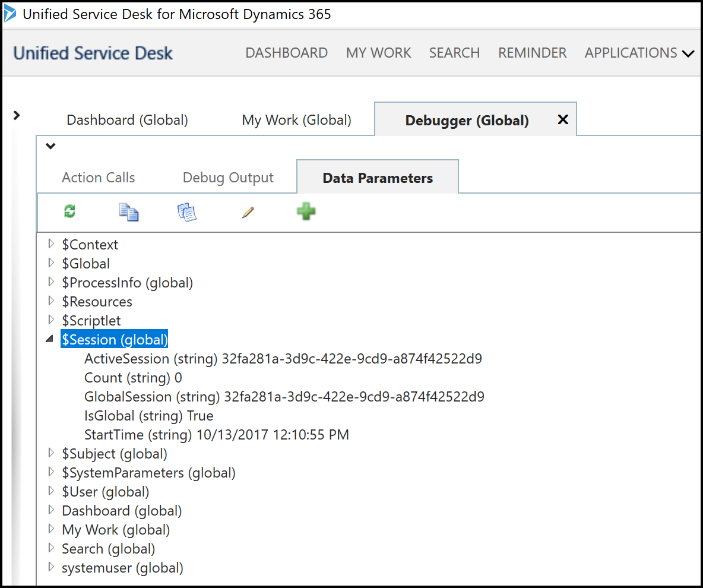
Task: Select the $User (global) item
Action: (x=105, y=492)
